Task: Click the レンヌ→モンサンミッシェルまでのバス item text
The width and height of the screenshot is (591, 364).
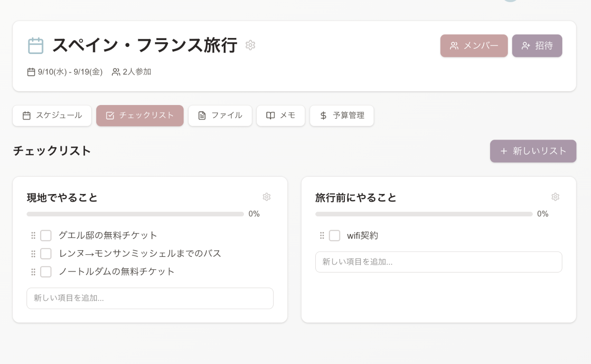Action: tap(140, 253)
